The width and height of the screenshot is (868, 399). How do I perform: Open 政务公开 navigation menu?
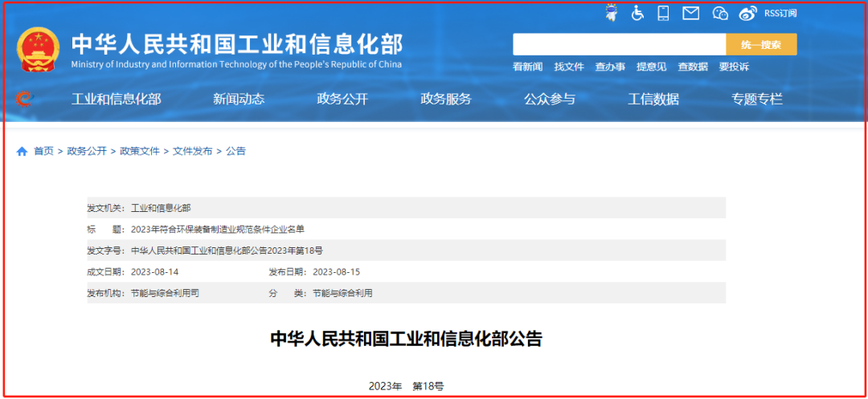coord(342,100)
